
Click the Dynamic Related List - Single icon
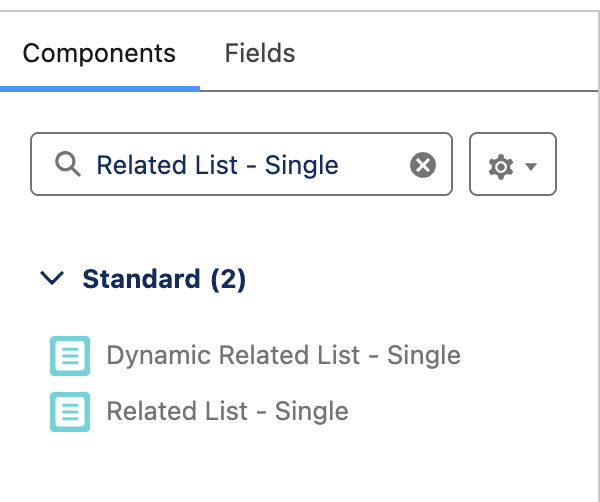pos(69,355)
